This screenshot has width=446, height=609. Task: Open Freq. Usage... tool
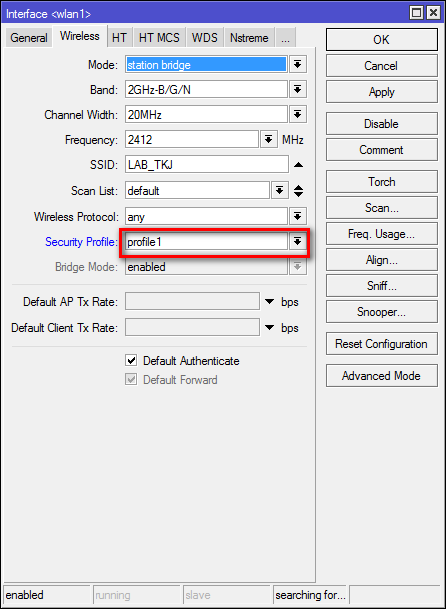coord(382,234)
